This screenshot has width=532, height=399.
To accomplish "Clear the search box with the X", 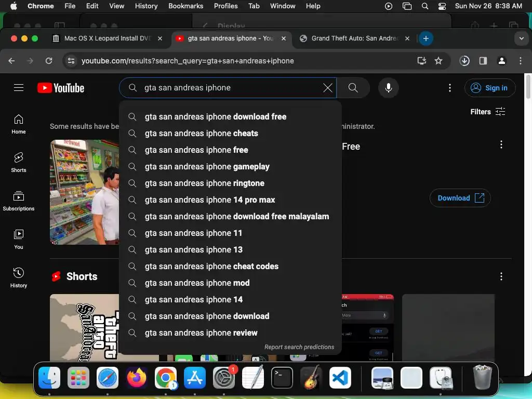I will click(x=328, y=88).
